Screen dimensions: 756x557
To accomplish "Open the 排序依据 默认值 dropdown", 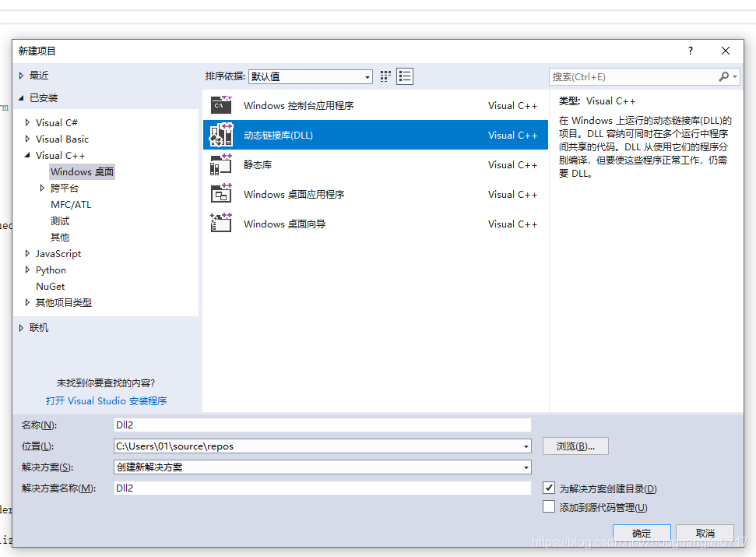I will coord(311,76).
